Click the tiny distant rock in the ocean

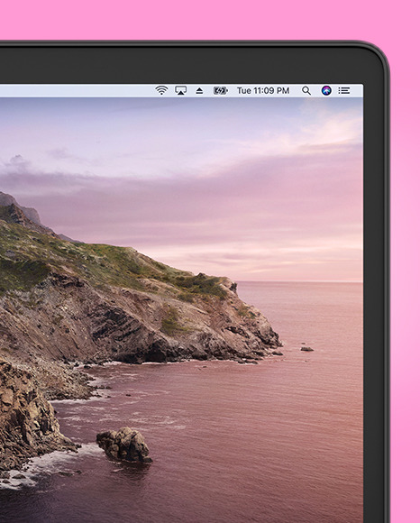pyautogui.click(x=307, y=349)
